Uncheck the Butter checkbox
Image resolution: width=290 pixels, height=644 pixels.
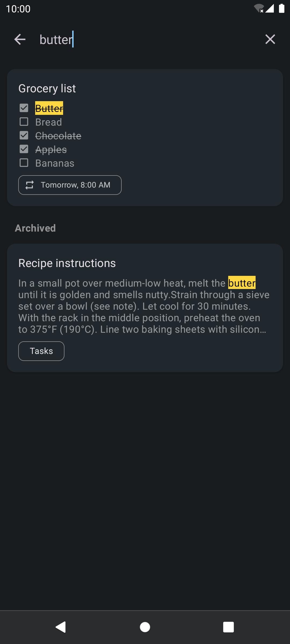24,108
